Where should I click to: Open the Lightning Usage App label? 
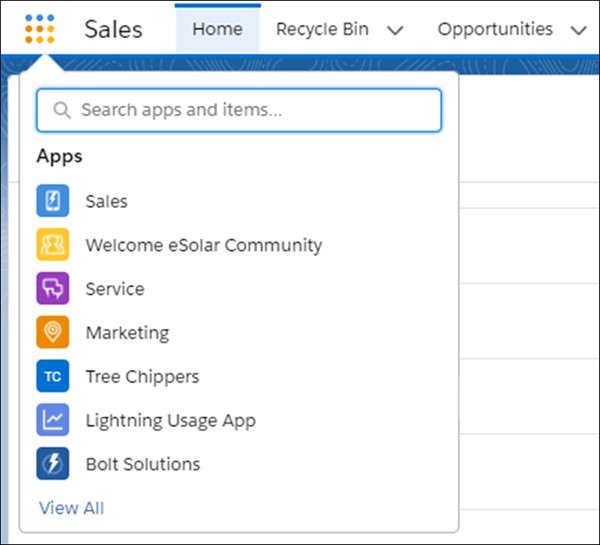coord(171,421)
